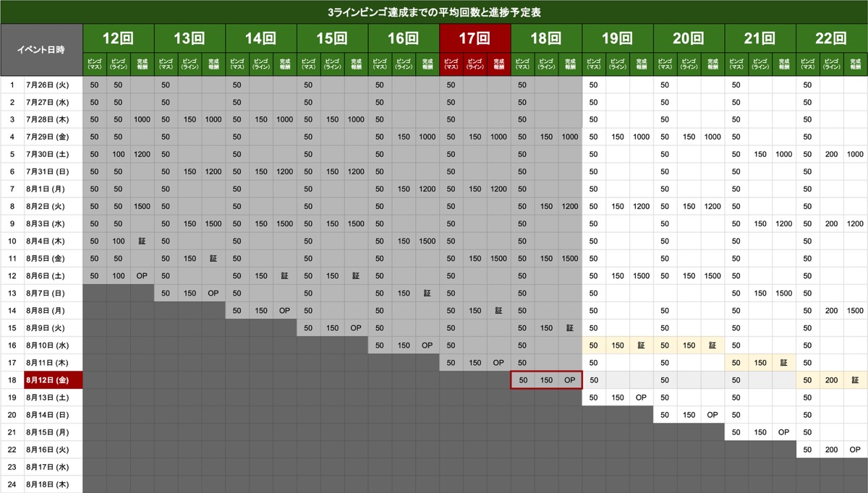Screen dimensions: 868x493
Task: Select the red highlighted 17回 column header
Action: pyautogui.click(x=475, y=38)
